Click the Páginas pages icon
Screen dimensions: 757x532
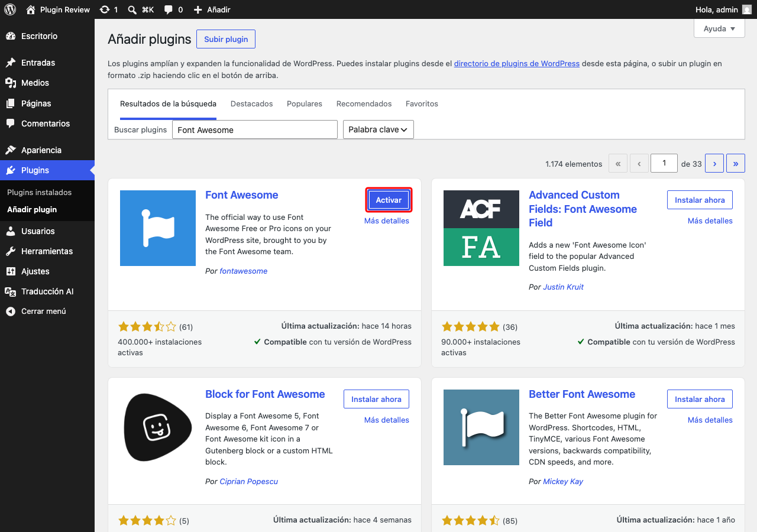pyautogui.click(x=11, y=103)
